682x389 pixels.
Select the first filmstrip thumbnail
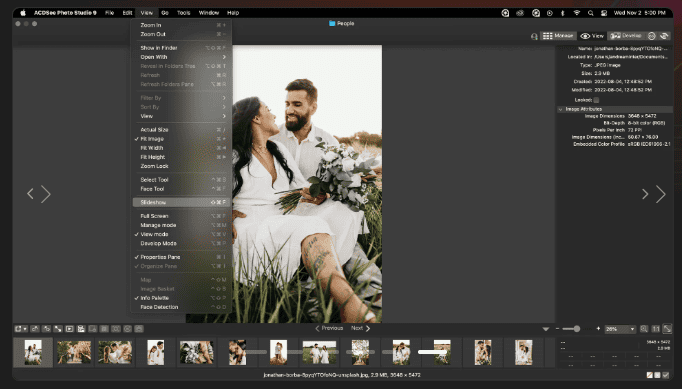click(x=33, y=352)
